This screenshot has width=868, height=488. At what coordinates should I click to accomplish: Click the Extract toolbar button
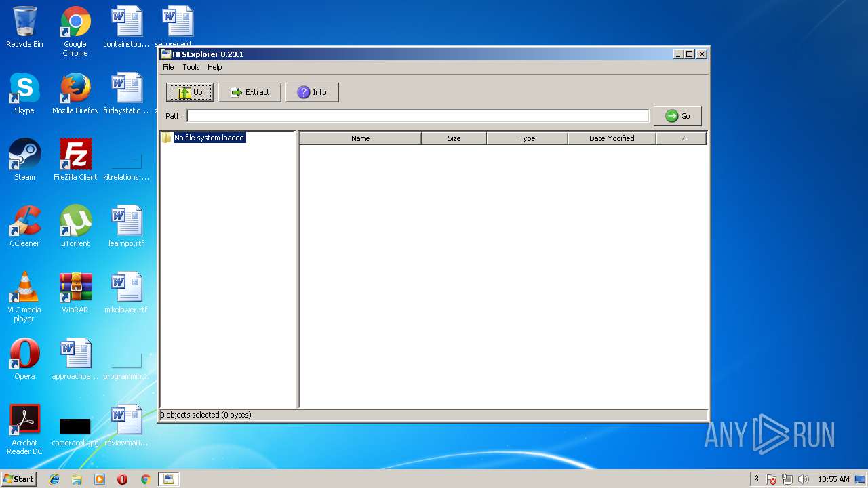[250, 92]
